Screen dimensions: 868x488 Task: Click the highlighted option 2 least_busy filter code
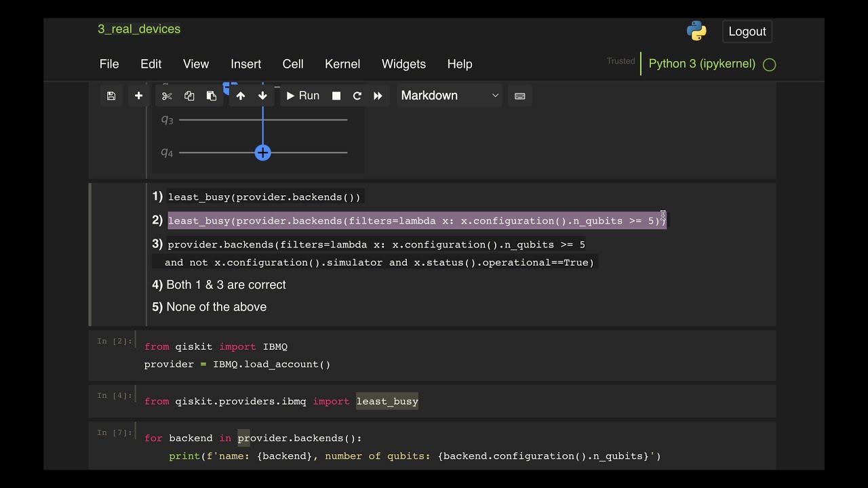[x=417, y=221]
